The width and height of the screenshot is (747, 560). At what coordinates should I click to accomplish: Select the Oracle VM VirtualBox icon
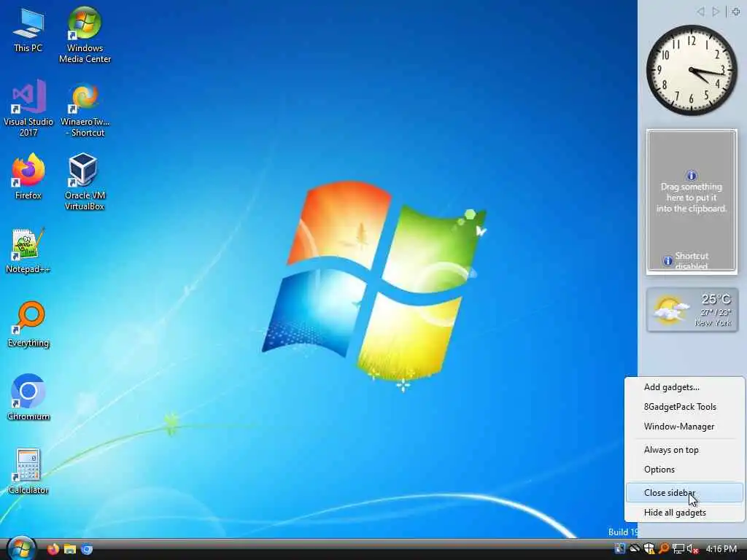pyautogui.click(x=85, y=182)
